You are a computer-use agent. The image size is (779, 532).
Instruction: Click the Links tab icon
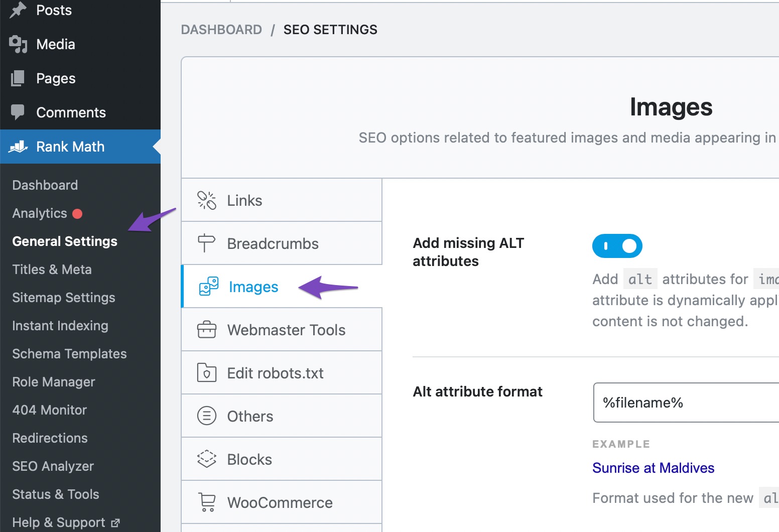point(207,200)
